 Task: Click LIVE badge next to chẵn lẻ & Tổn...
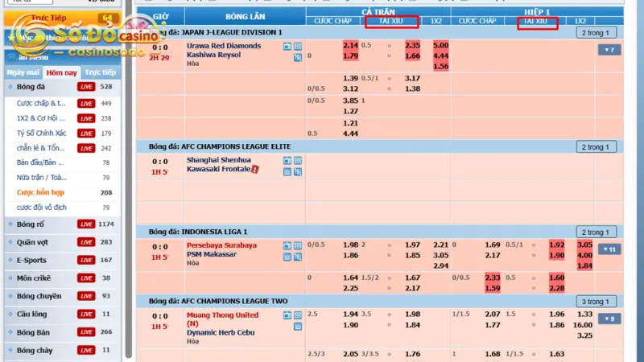click(x=86, y=148)
